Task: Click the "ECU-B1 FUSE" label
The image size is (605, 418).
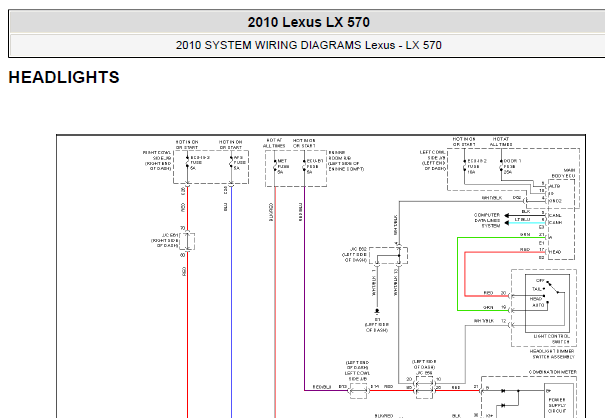Action: tap(315, 164)
